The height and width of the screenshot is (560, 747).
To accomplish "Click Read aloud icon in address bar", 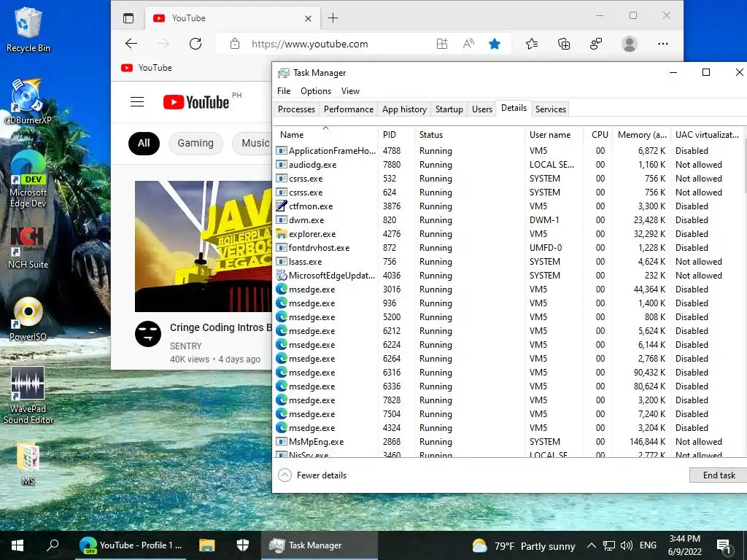I will click(468, 44).
